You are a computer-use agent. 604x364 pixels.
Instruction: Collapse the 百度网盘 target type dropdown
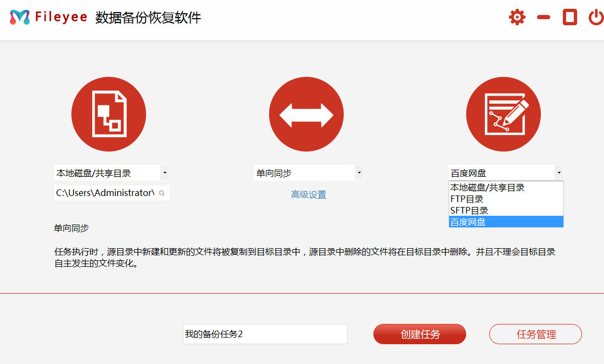[x=558, y=173]
